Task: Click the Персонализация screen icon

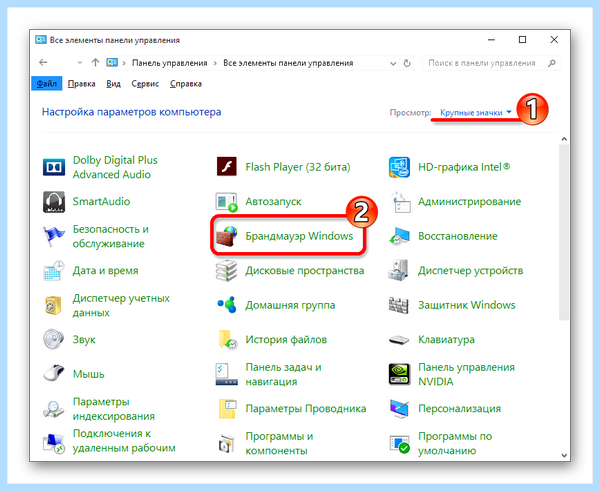Action: point(399,408)
